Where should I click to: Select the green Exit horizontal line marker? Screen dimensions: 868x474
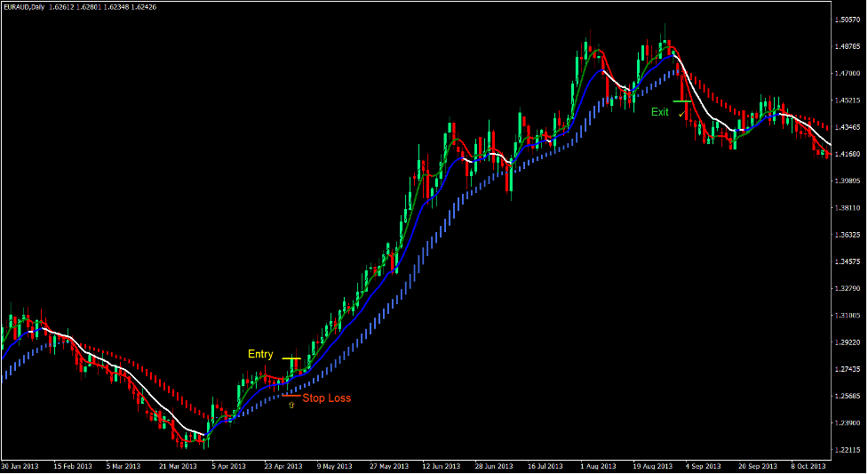[681, 102]
